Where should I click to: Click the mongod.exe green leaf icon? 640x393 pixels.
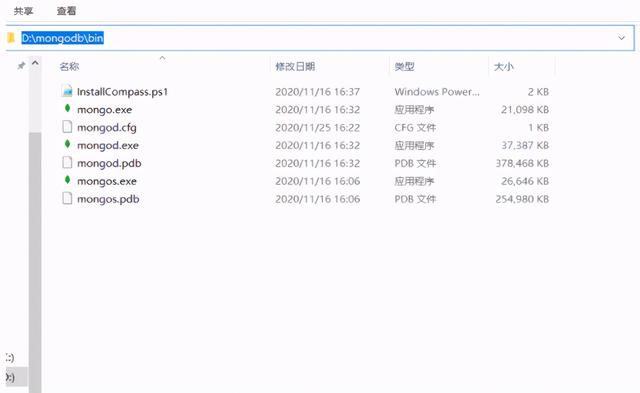point(67,144)
